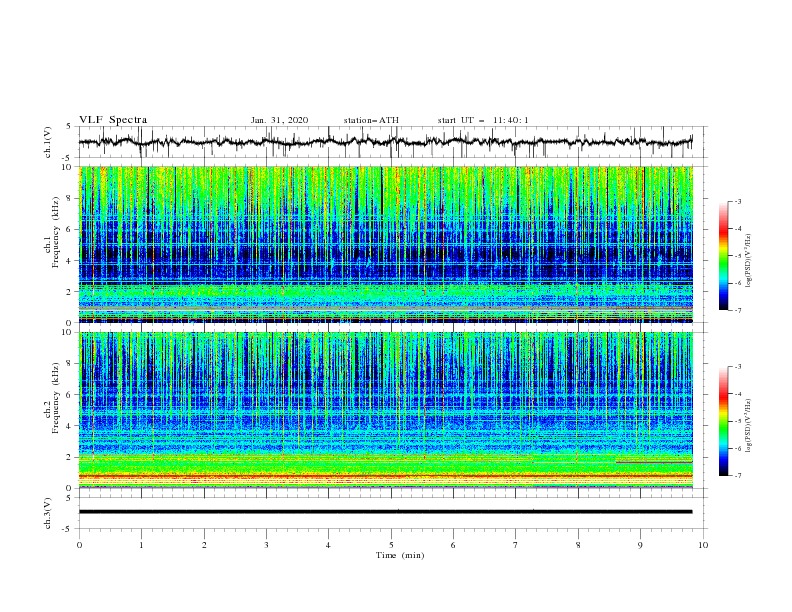Click the ch.2 colorbar 'log(PSD)(V²/Hz)' label

pyautogui.click(x=748, y=425)
